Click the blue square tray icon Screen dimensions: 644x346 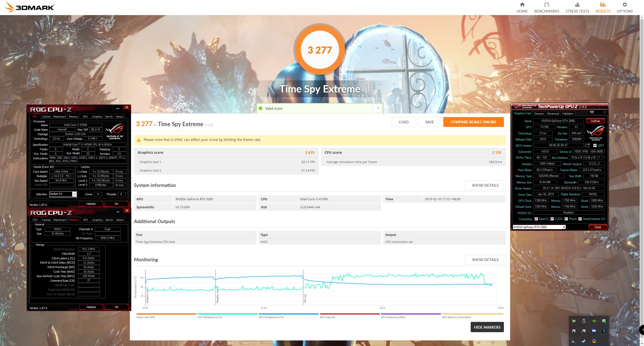pyautogui.click(x=594, y=331)
